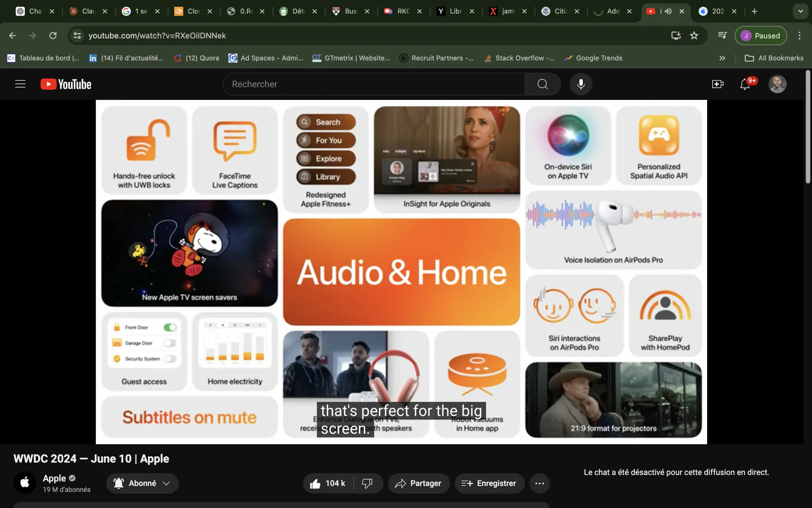The height and width of the screenshot is (508, 812).
Task: Open more actions three-dot button
Action: (x=539, y=483)
